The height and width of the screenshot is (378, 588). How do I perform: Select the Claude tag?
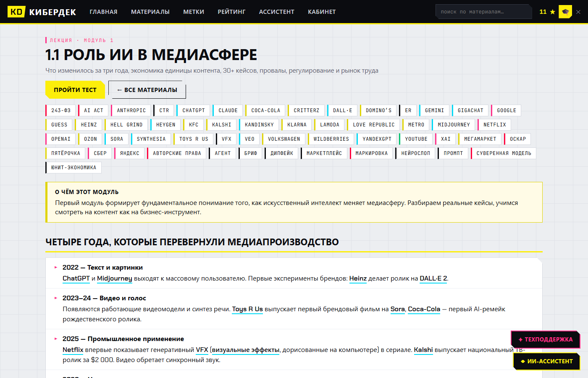tap(228, 110)
